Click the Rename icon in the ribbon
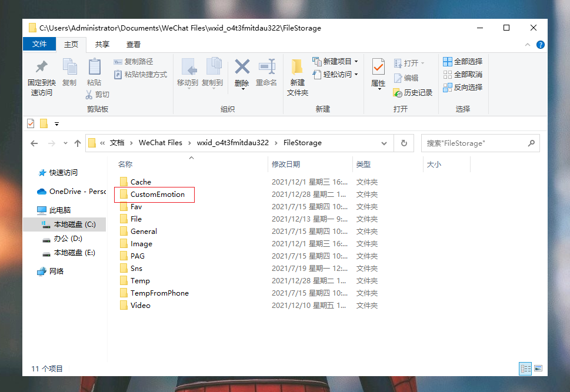The width and height of the screenshot is (570, 392). click(x=266, y=67)
